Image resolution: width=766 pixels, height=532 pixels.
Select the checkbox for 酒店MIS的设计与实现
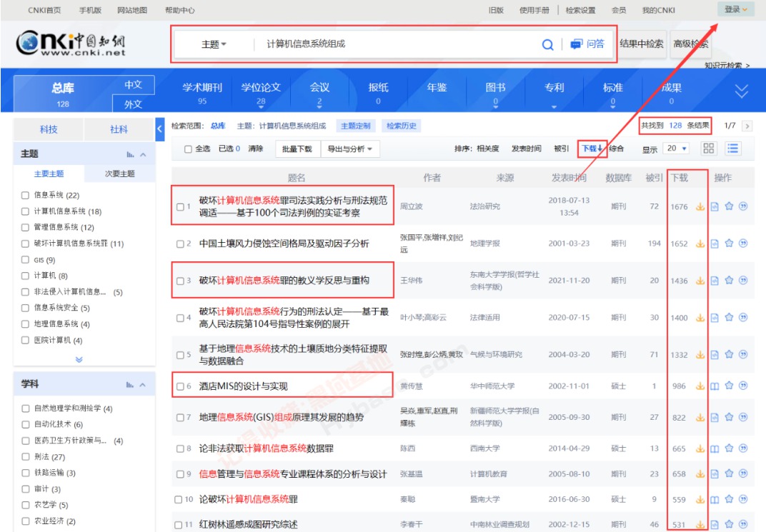pyautogui.click(x=180, y=386)
